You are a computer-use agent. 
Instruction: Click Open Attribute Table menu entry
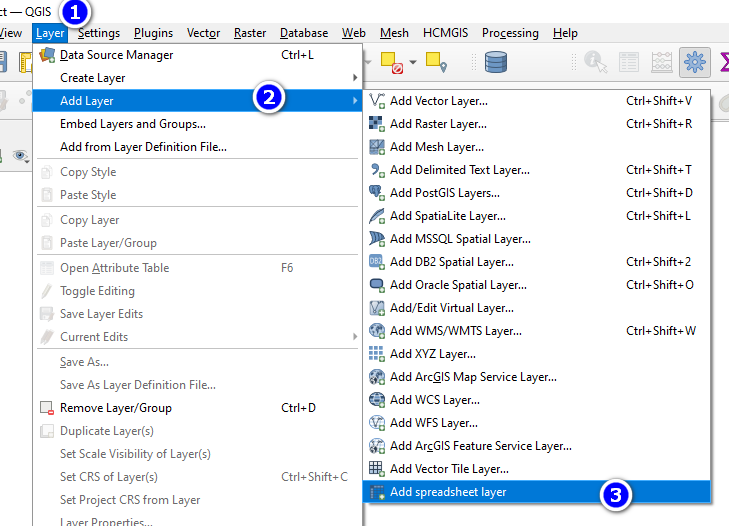coord(197,268)
